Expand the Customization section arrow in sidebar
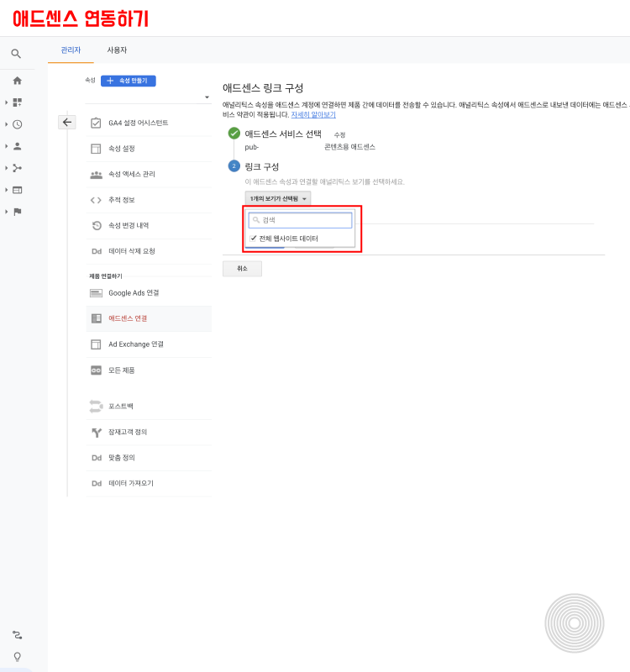 (6, 102)
